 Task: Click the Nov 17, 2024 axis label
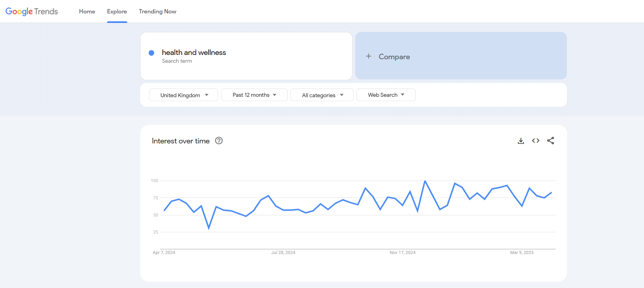(403, 252)
